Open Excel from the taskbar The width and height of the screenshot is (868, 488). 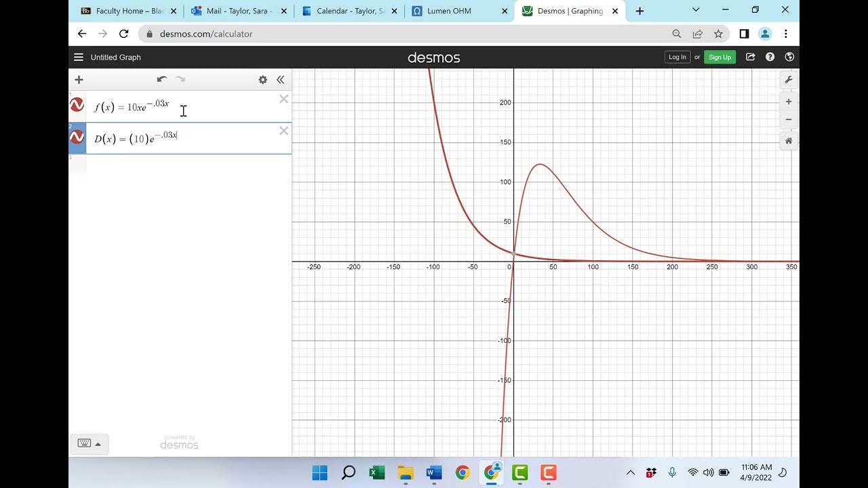click(x=376, y=472)
